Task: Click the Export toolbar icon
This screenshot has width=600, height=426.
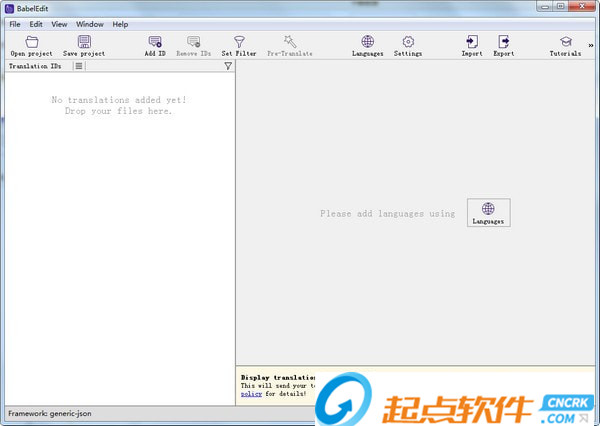Action: pyautogui.click(x=504, y=42)
